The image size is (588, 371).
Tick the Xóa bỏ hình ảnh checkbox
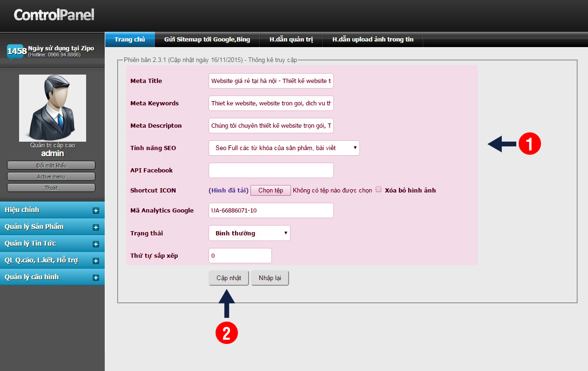click(378, 190)
